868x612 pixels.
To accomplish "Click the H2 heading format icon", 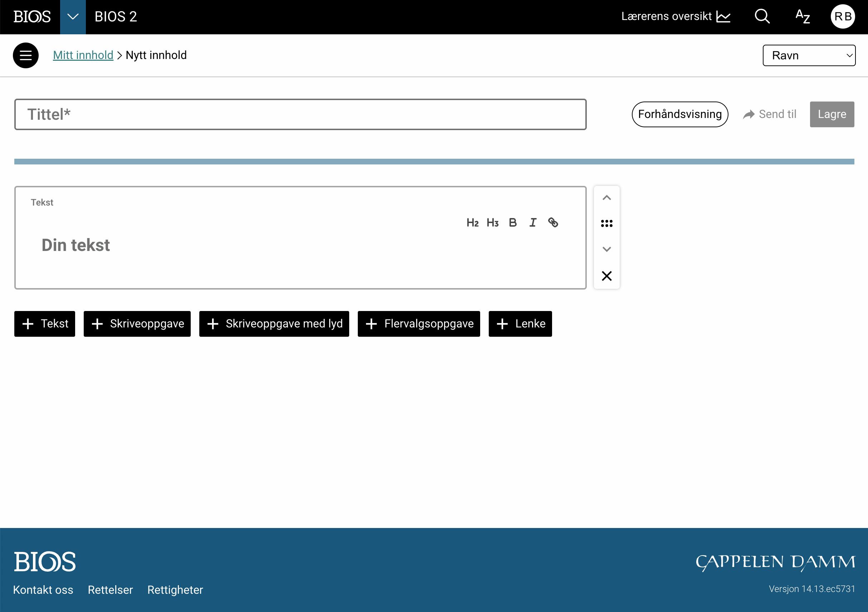I will (x=472, y=222).
